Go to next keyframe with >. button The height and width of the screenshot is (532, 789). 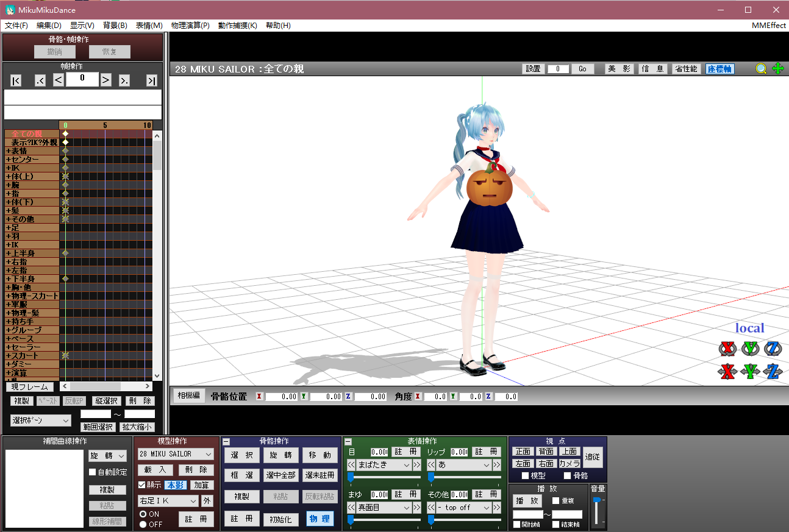[x=124, y=80]
